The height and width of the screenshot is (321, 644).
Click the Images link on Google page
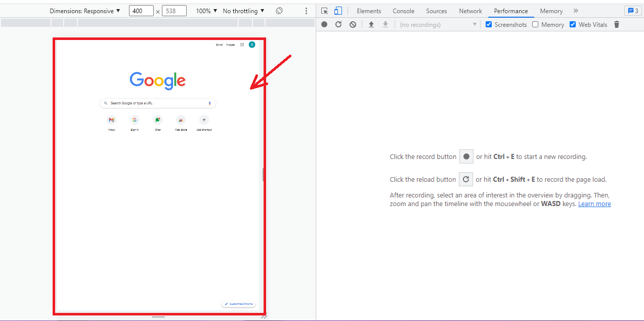pyautogui.click(x=230, y=45)
